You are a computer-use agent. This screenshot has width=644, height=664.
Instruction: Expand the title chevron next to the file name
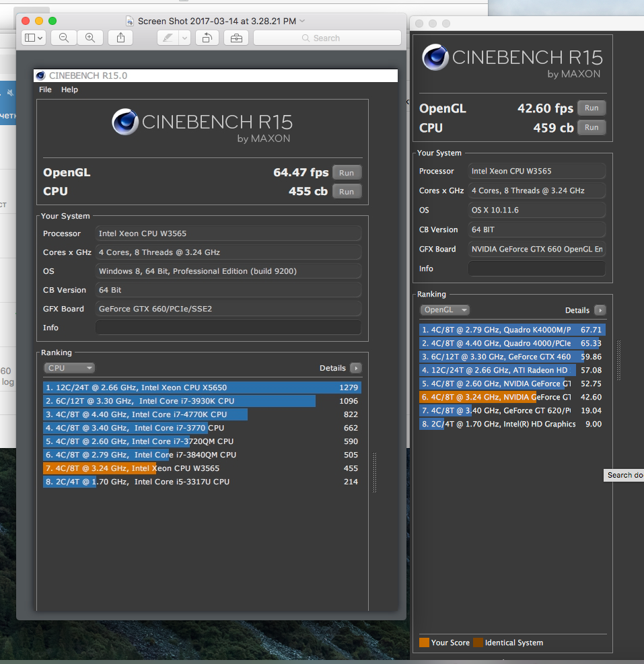pyautogui.click(x=302, y=21)
